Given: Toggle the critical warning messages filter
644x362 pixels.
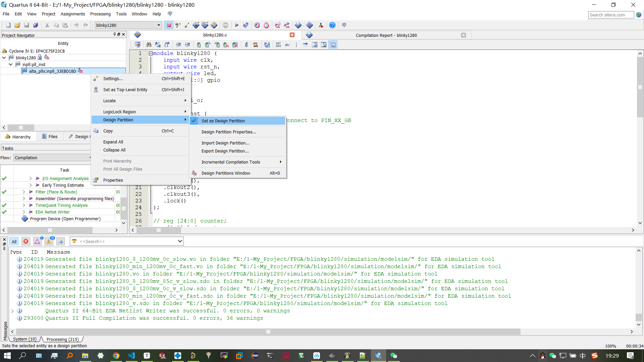Looking at the screenshot, I should [37, 241].
